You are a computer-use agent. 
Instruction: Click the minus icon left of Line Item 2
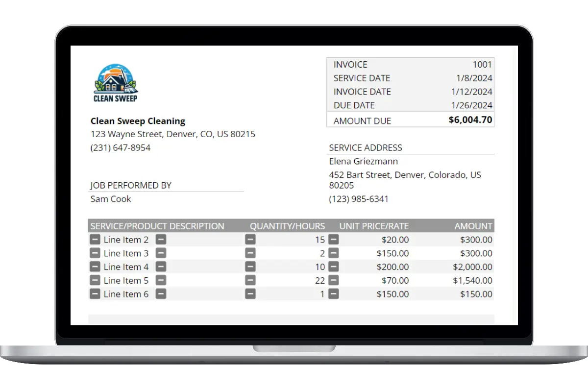[x=95, y=240]
